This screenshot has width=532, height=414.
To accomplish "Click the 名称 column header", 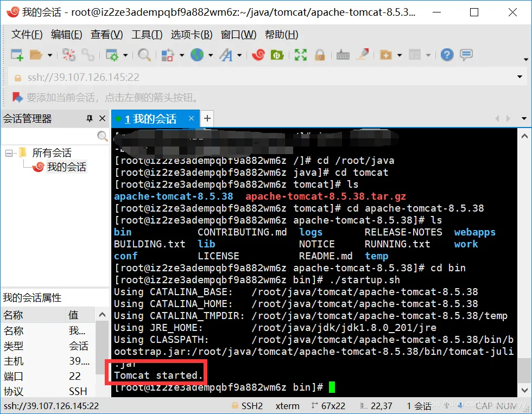I will 33,315.
